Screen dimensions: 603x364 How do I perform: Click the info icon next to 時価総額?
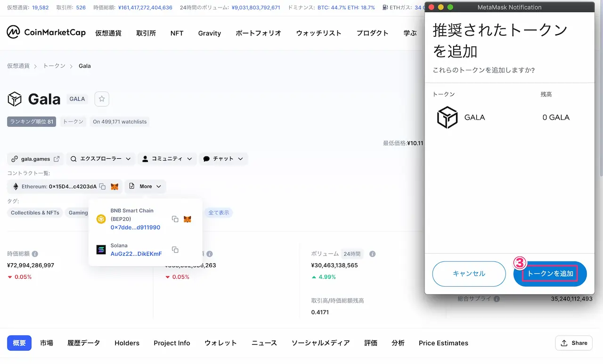35,254
